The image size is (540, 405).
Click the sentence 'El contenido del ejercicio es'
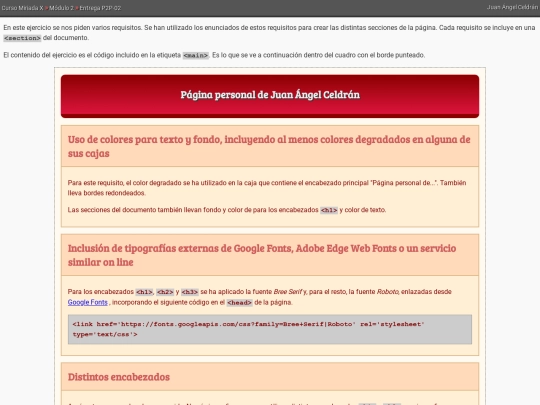click(214, 55)
